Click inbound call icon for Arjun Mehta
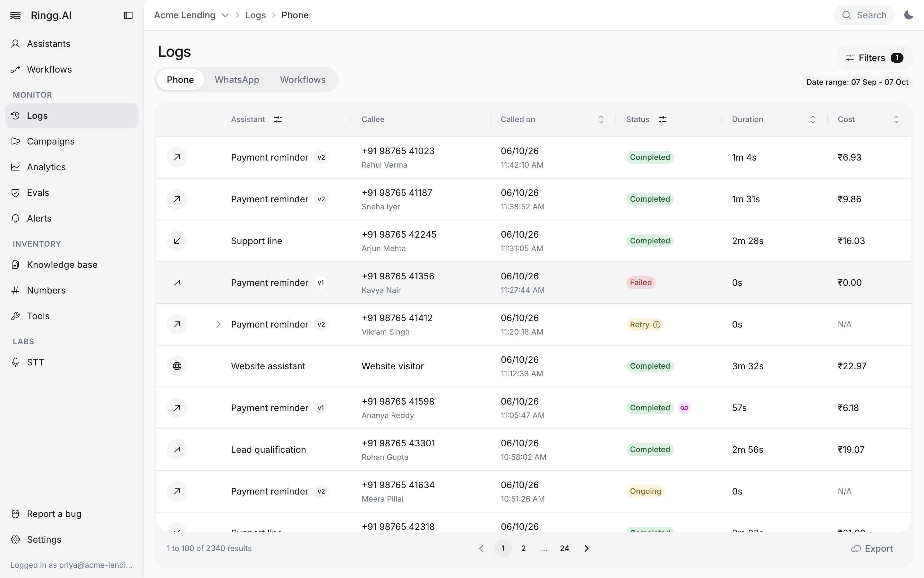 (177, 241)
